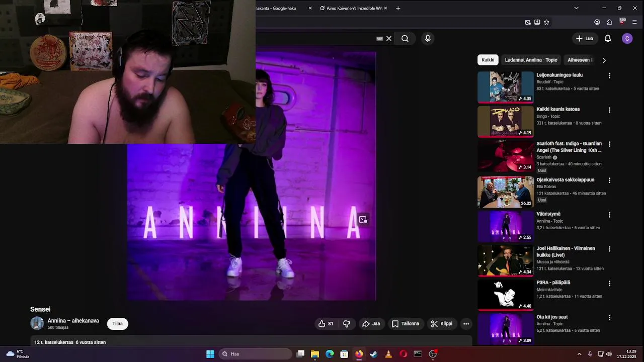Open options menu for Ojankaivusta sakkolappuun

coord(609,180)
